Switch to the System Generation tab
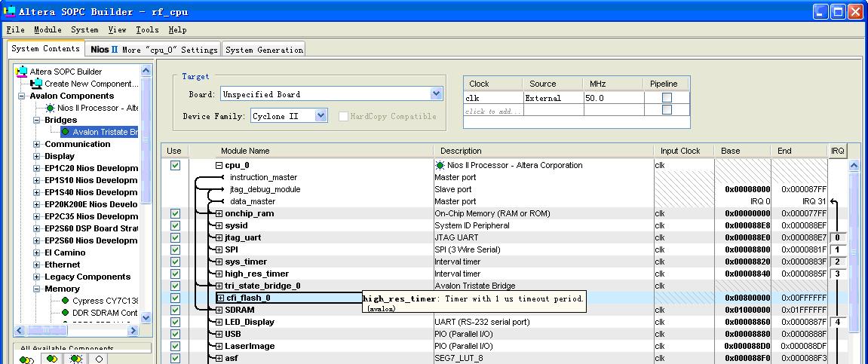The image size is (868, 364). point(264,50)
